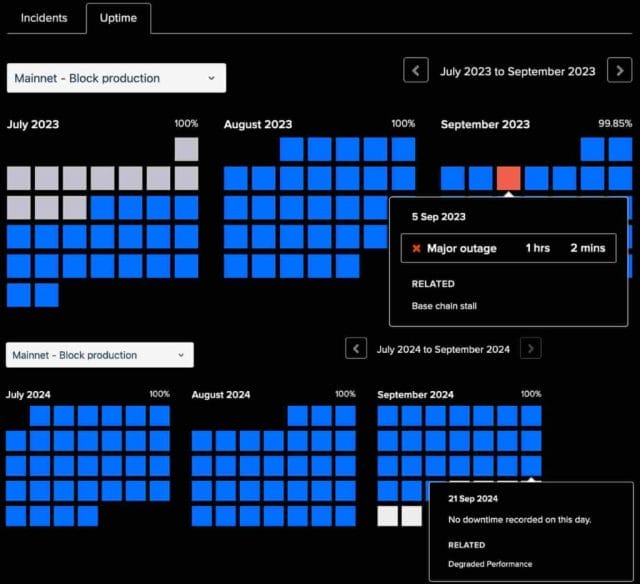The width and height of the screenshot is (640, 584).
Task: Click first white future day in September 2024
Action: 387,516
